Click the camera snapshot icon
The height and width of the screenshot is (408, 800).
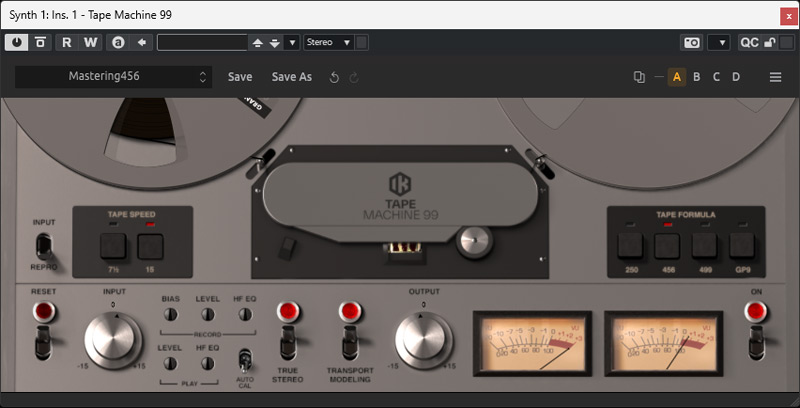[x=691, y=42]
